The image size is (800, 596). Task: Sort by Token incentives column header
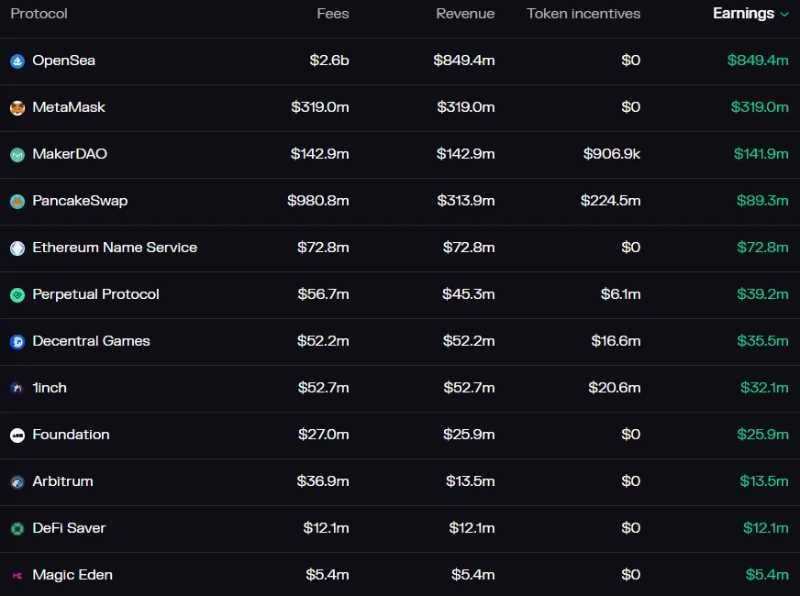pos(583,14)
